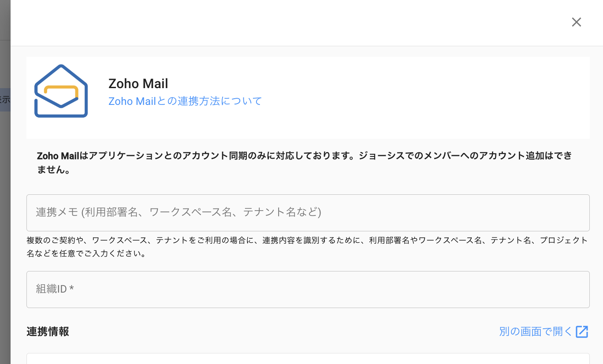The height and width of the screenshot is (364, 603).
Task: Select the Zoho Mail title heading
Action: pyautogui.click(x=138, y=83)
